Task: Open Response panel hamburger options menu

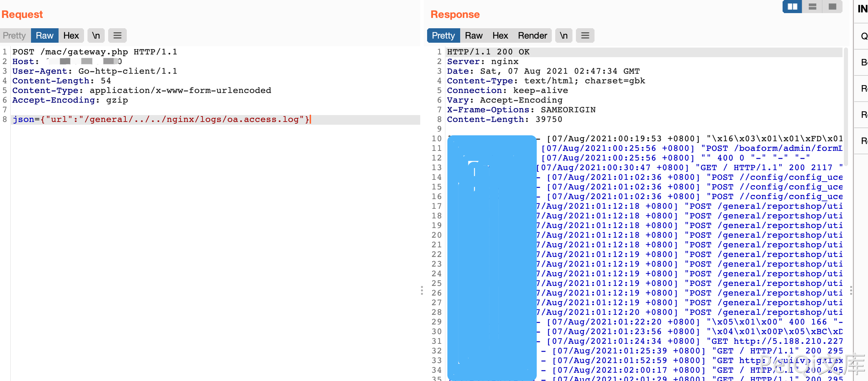Action: point(585,35)
